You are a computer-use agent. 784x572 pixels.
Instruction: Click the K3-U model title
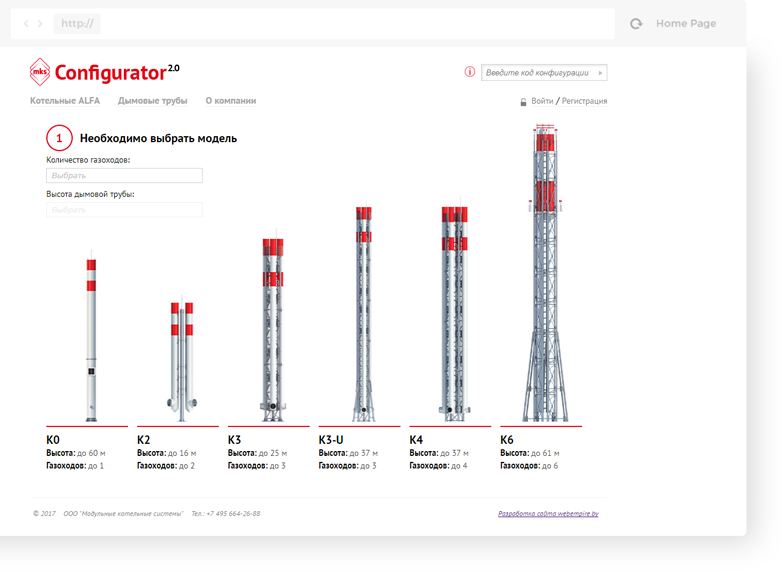tap(331, 440)
